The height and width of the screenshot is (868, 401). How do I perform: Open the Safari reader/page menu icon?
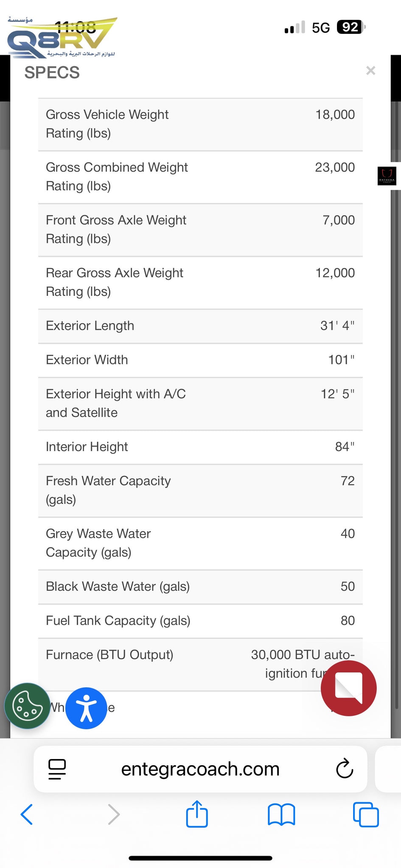click(57, 769)
